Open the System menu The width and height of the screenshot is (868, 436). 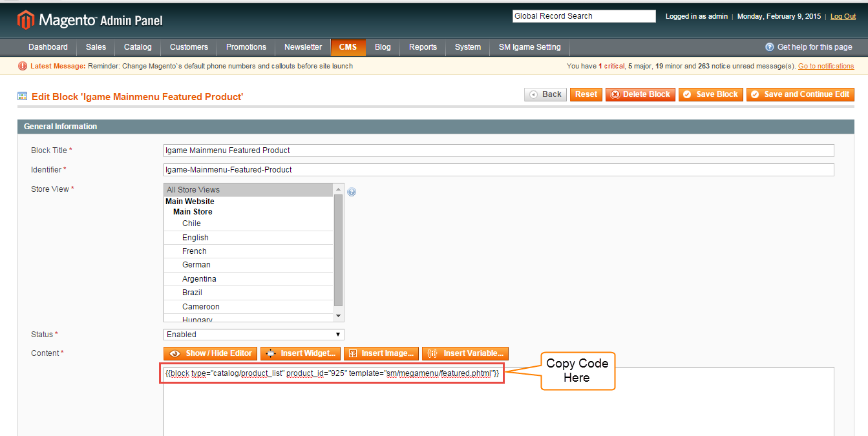coord(468,47)
